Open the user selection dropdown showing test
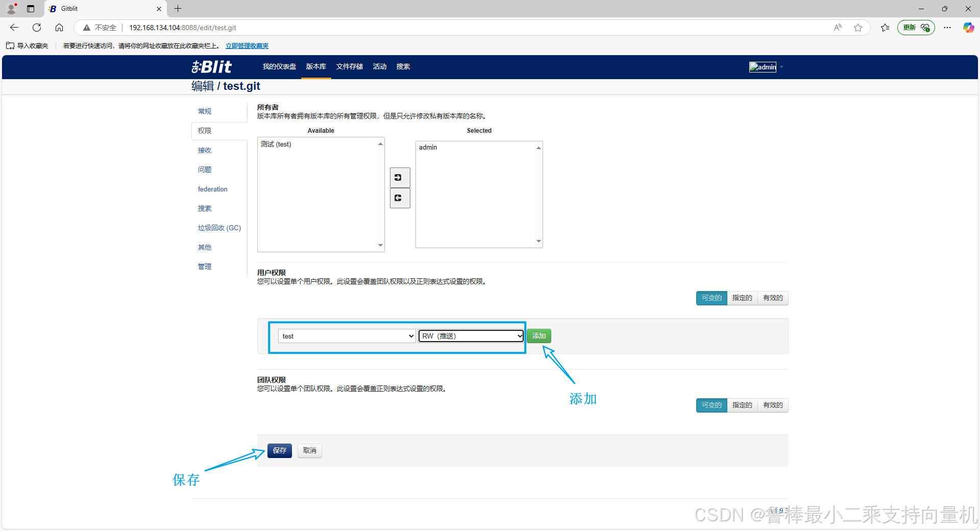Screen dimensions: 980x531 [346, 336]
